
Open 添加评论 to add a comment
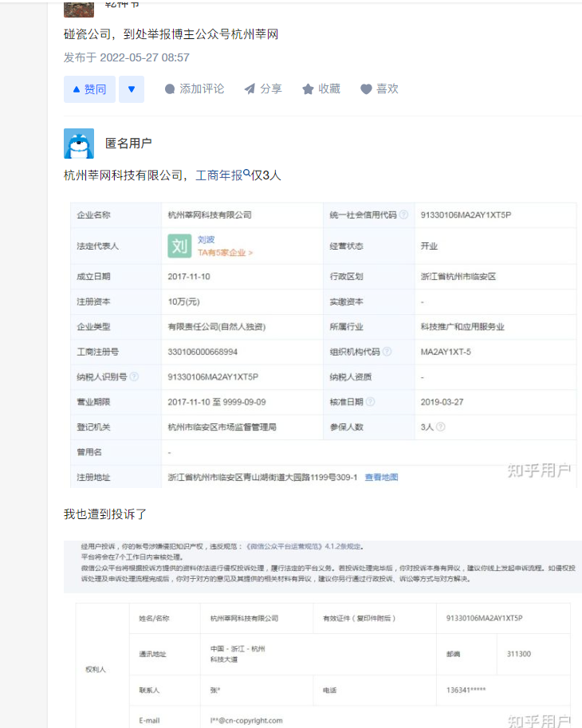pyautogui.click(x=195, y=89)
